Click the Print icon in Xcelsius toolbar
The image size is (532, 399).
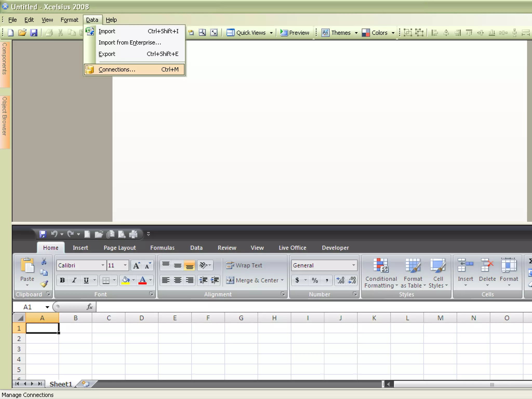(49, 33)
